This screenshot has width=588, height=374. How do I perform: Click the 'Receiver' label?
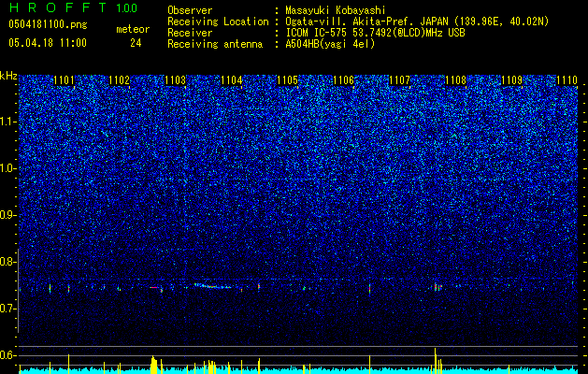tap(190, 33)
